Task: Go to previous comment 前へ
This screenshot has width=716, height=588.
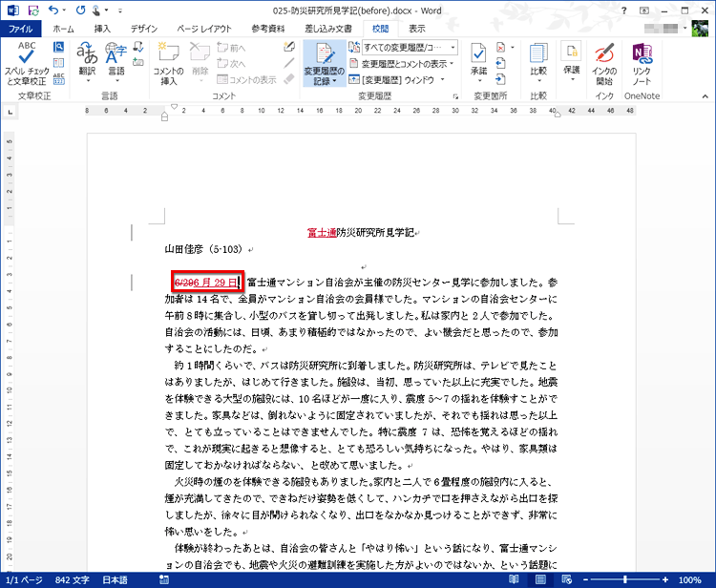Action: [x=232, y=48]
